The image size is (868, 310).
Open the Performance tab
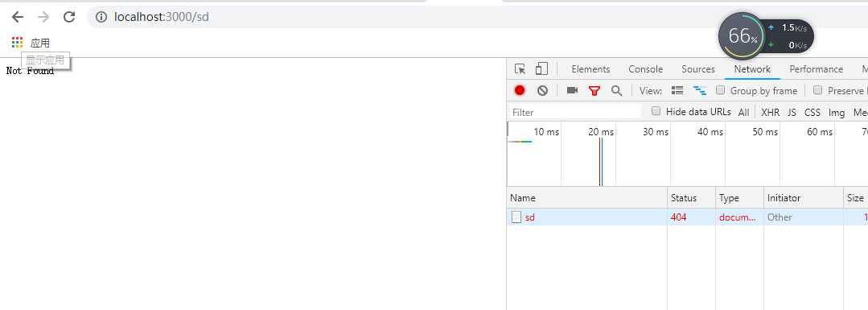click(x=816, y=68)
